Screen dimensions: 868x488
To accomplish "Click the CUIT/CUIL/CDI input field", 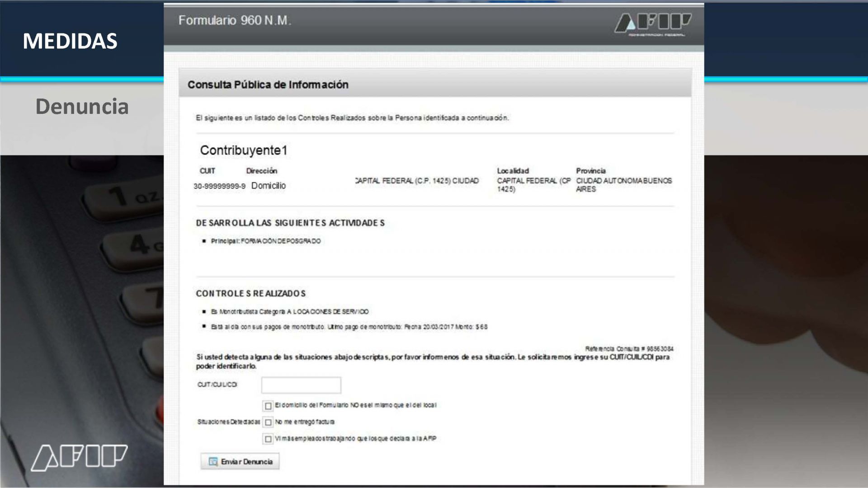I will 301,385.
